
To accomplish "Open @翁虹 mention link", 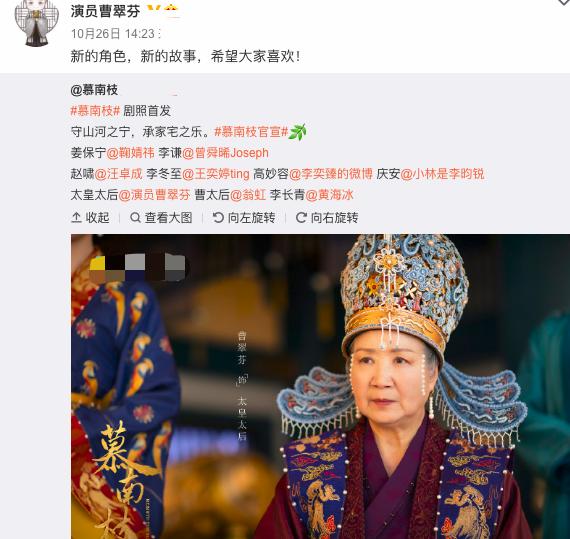I will [x=248, y=195].
